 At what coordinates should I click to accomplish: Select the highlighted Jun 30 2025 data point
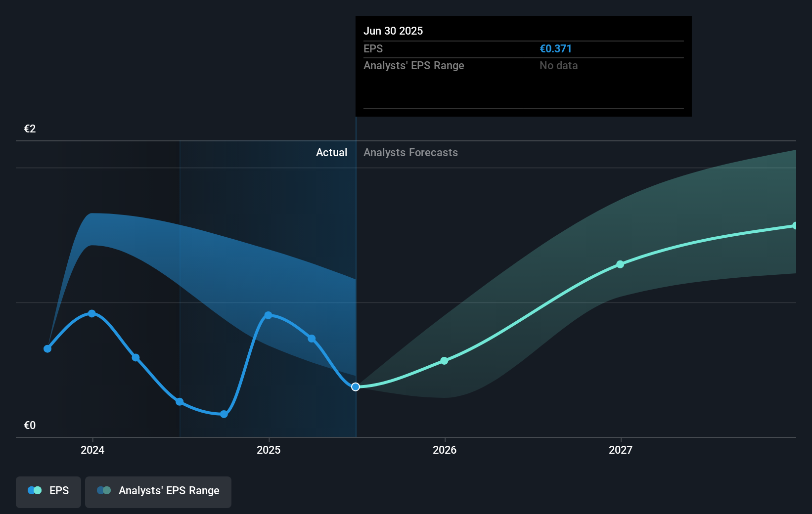pyautogui.click(x=355, y=387)
